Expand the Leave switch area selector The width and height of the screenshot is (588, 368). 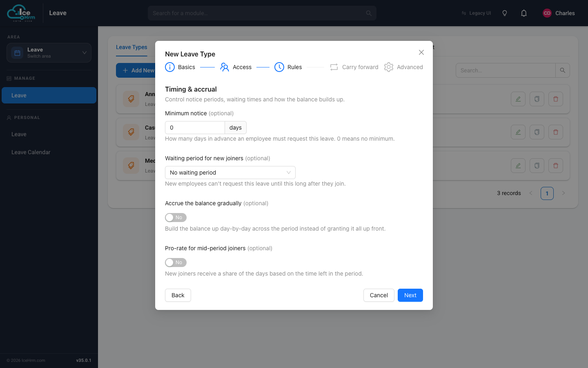tap(49, 53)
